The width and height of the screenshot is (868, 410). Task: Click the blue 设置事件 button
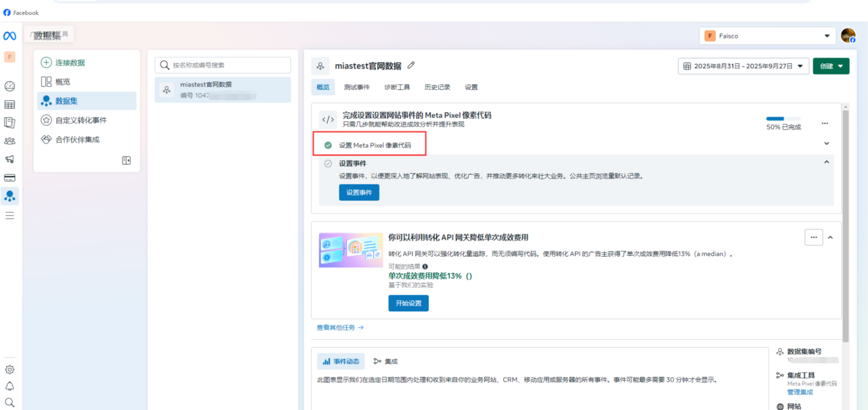coord(359,193)
